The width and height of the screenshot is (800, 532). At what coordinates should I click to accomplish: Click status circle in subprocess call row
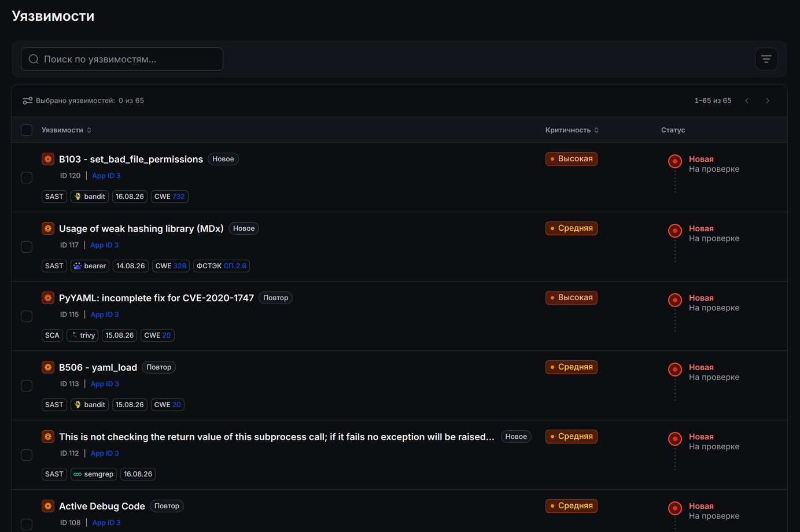point(674,439)
